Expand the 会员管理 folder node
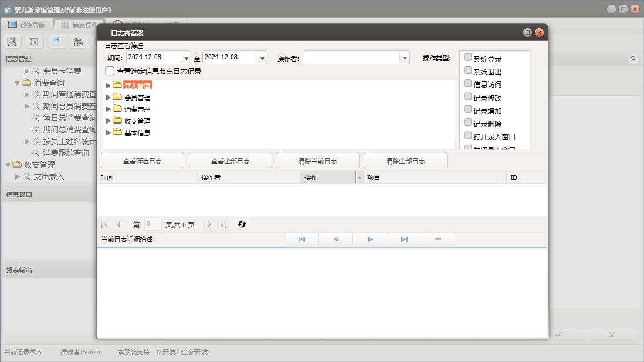The height and width of the screenshot is (362, 644). click(x=108, y=97)
